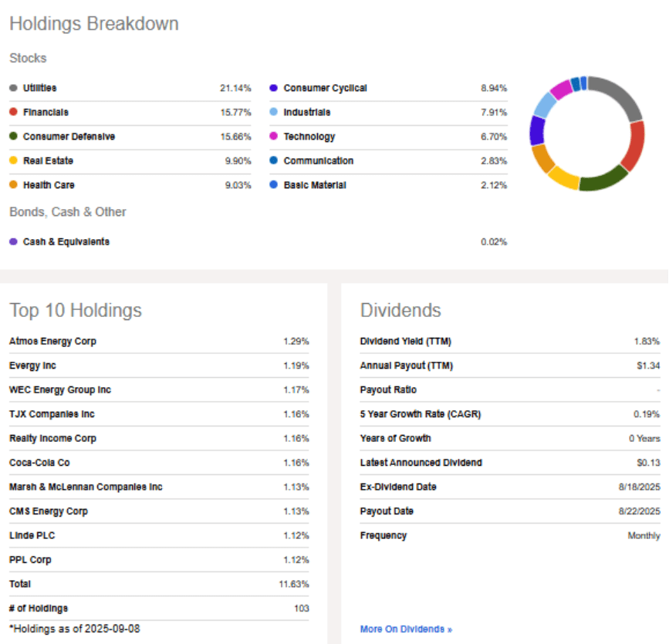
Task: Open the Dividends section
Action: (400, 310)
